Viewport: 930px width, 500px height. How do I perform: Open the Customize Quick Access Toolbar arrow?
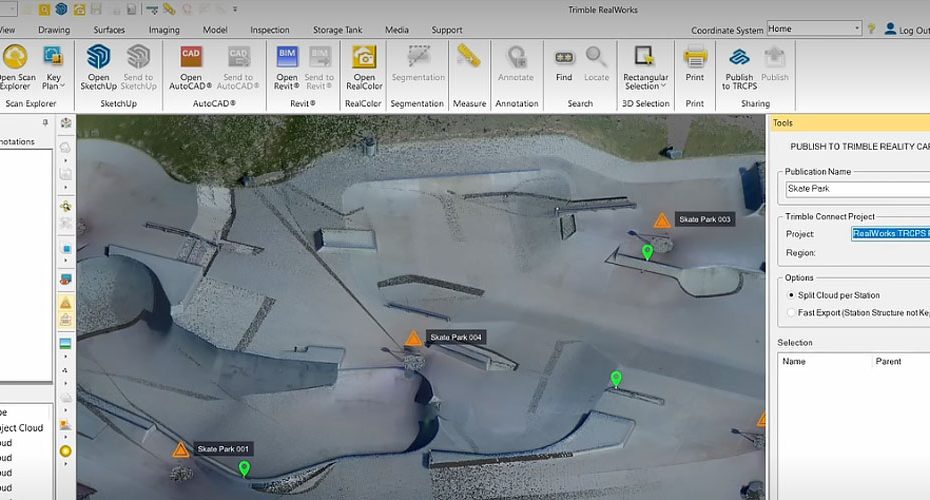click(x=235, y=9)
